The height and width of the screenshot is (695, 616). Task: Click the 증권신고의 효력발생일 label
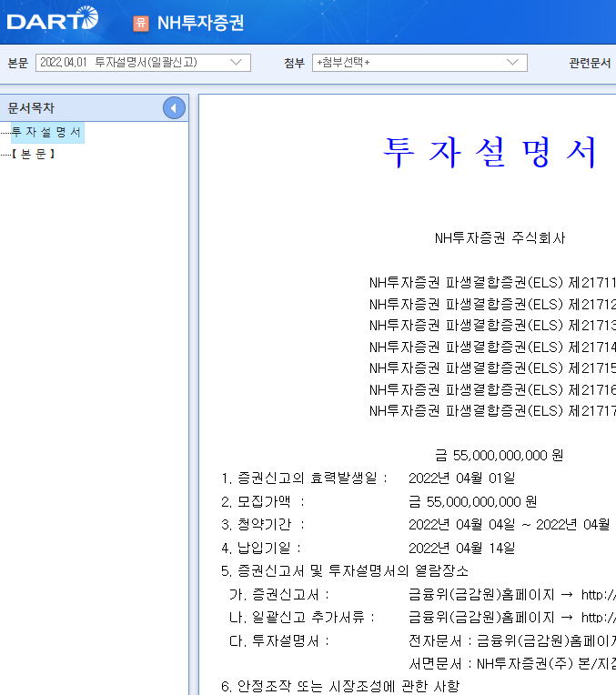[x=304, y=478]
